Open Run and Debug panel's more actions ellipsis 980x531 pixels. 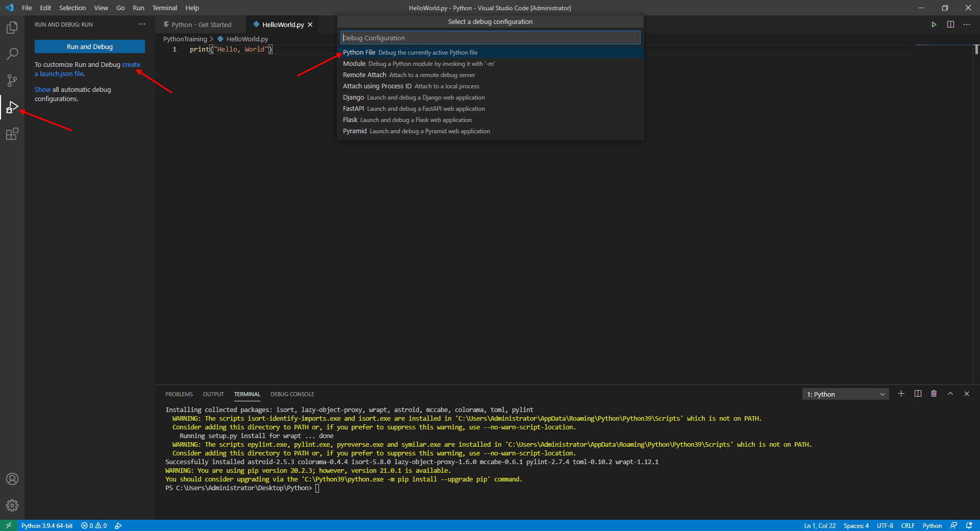[142, 25]
